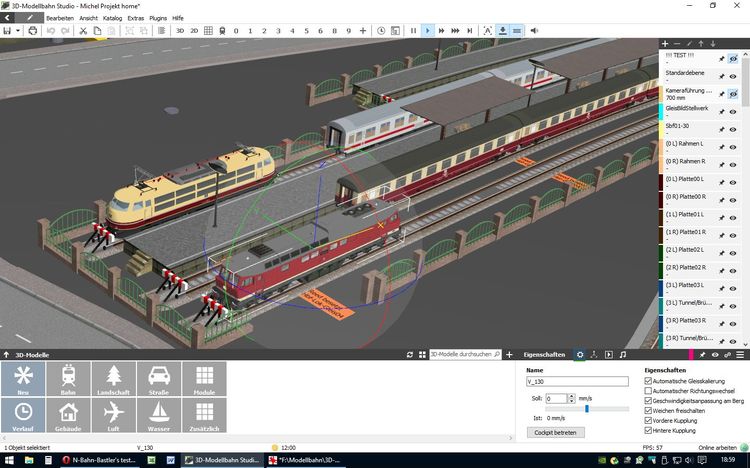Select the Landschaft category tile
The image size is (750, 468).
tap(114, 380)
